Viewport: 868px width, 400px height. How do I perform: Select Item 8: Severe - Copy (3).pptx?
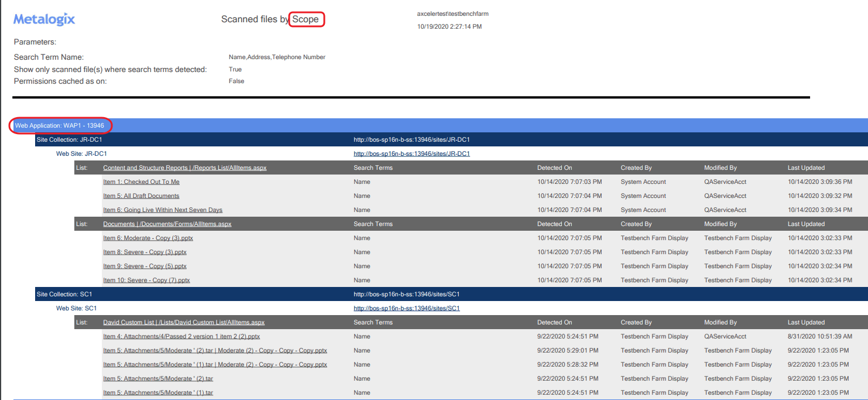144,252
